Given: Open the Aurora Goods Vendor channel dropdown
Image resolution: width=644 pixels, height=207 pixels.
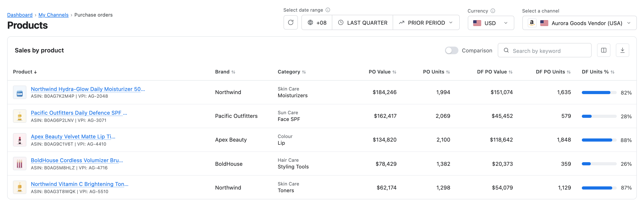Looking at the screenshot, I should [579, 23].
